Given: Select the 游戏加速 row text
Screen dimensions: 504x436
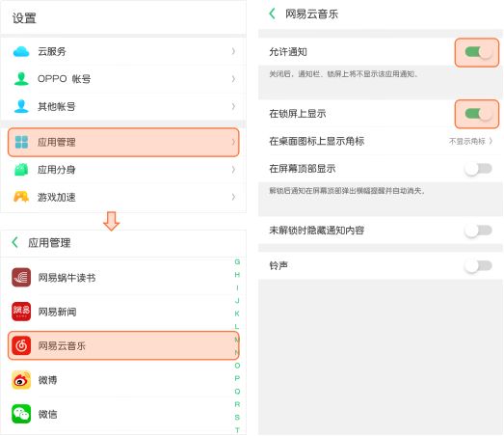Looking at the screenshot, I should (57, 197).
